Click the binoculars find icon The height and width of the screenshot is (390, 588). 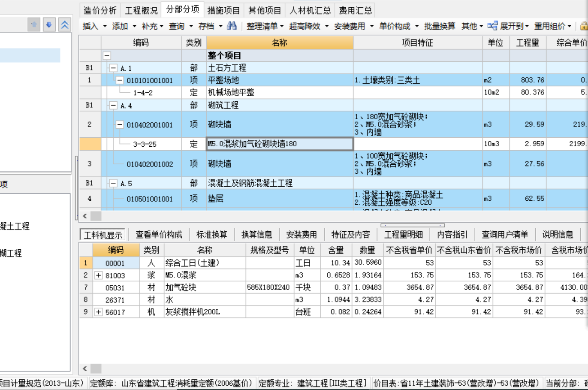click(232, 26)
